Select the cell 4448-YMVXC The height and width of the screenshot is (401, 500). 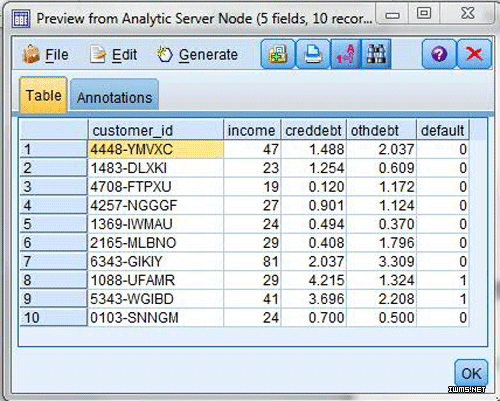[156, 149]
